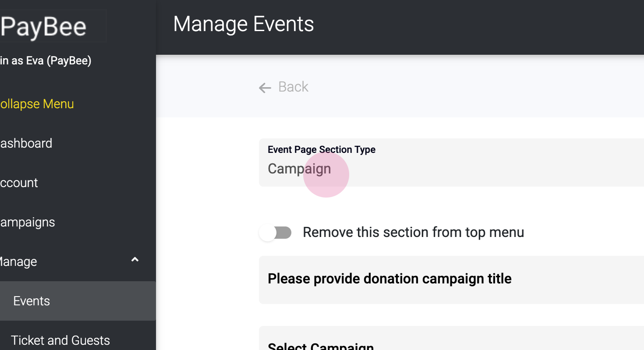Navigate to Campaigns in the sidebar
Viewport: 644px width, 350px height.
click(x=28, y=222)
